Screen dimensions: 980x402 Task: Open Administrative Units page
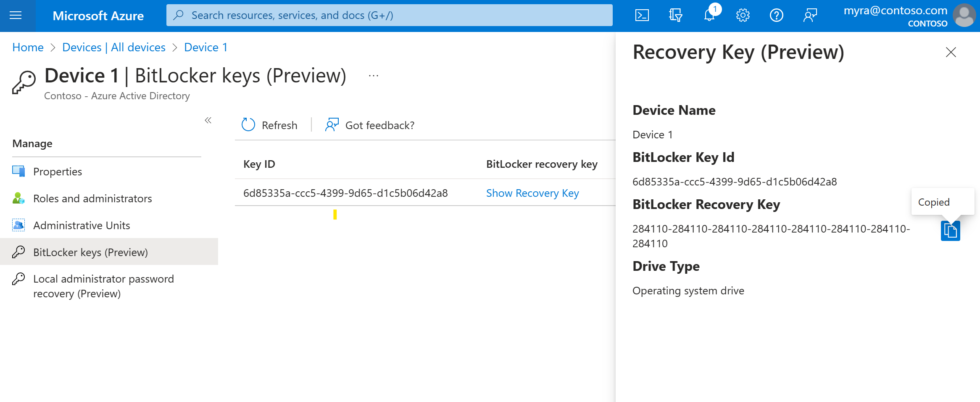coord(82,225)
